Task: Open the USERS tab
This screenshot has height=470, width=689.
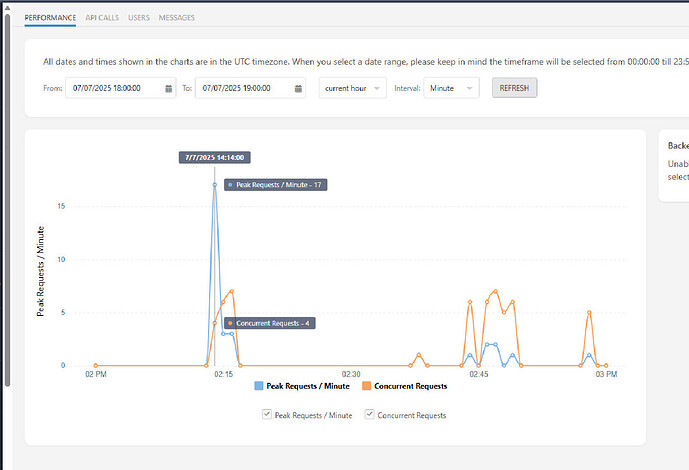Action: click(x=139, y=18)
